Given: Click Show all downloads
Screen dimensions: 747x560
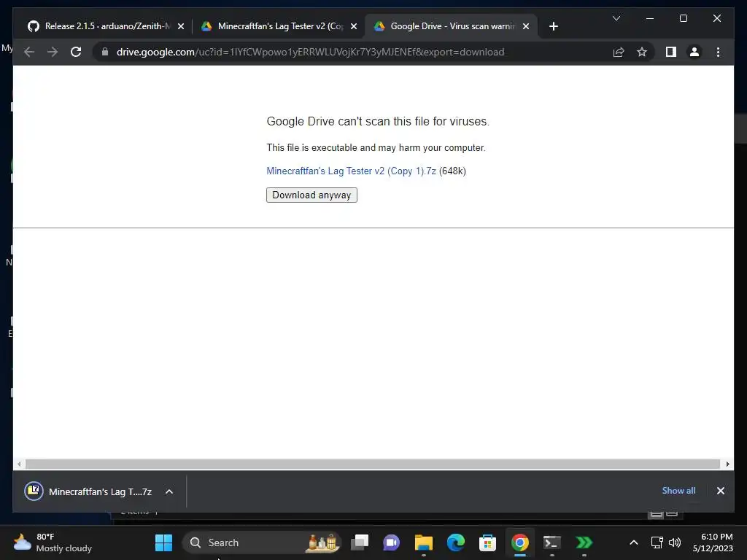Looking at the screenshot, I should pyautogui.click(x=678, y=491).
